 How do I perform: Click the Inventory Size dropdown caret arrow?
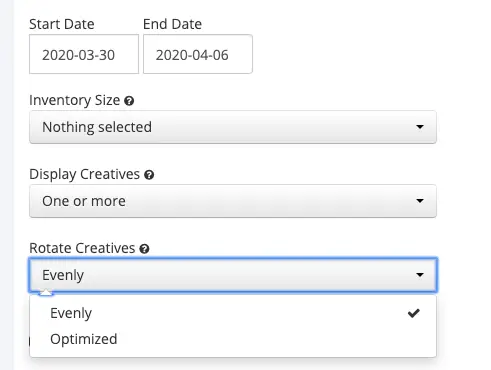(x=420, y=127)
